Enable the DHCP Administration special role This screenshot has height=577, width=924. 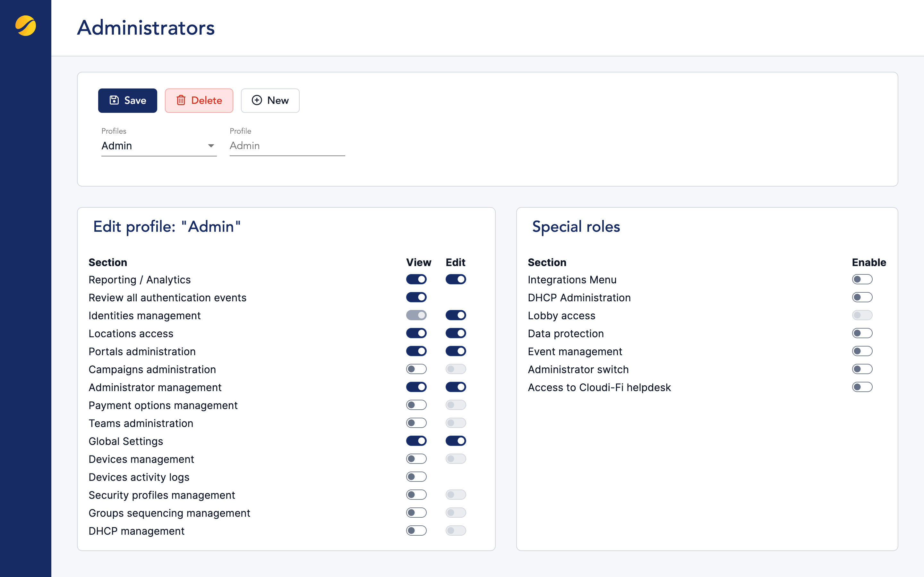pos(862,297)
